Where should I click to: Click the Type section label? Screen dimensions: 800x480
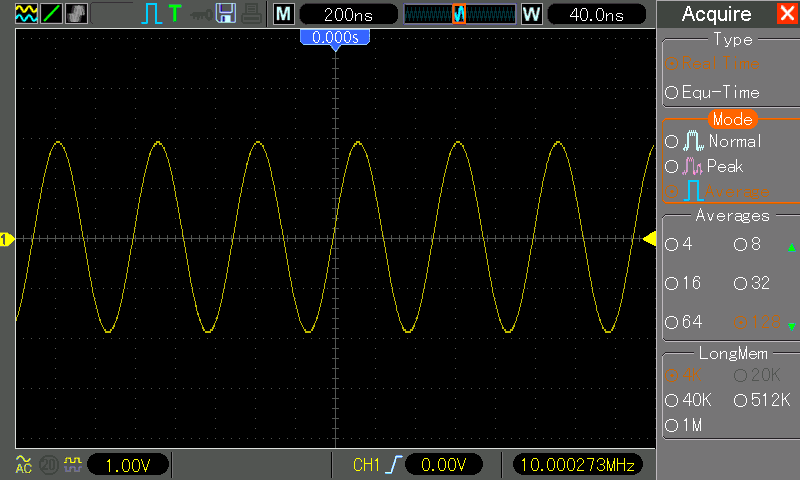click(x=733, y=40)
